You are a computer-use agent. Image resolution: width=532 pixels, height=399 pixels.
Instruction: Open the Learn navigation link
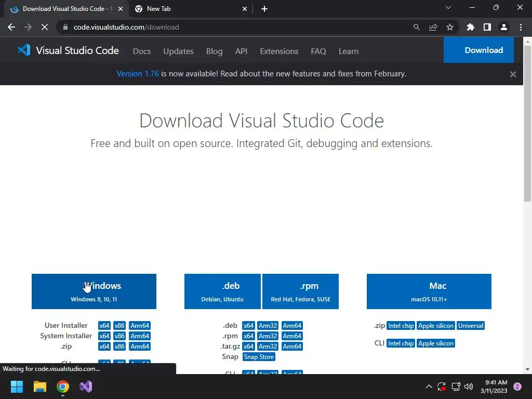(x=349, y=51)
